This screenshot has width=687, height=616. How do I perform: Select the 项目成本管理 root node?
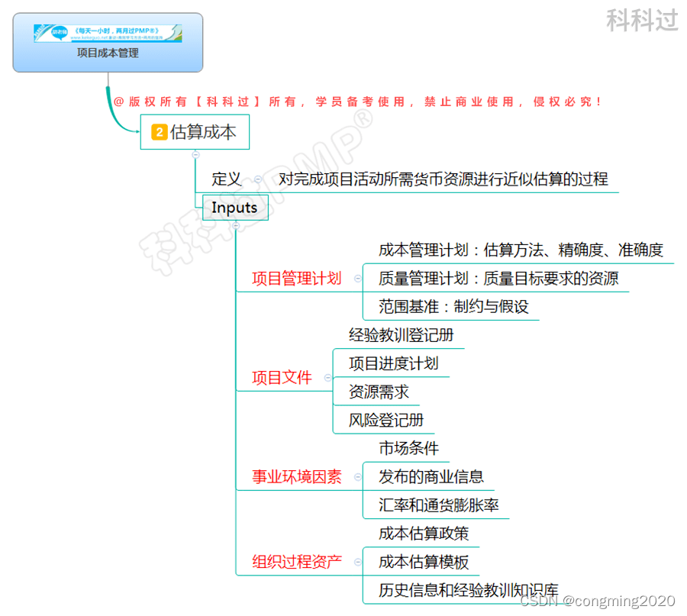[107, 53]
